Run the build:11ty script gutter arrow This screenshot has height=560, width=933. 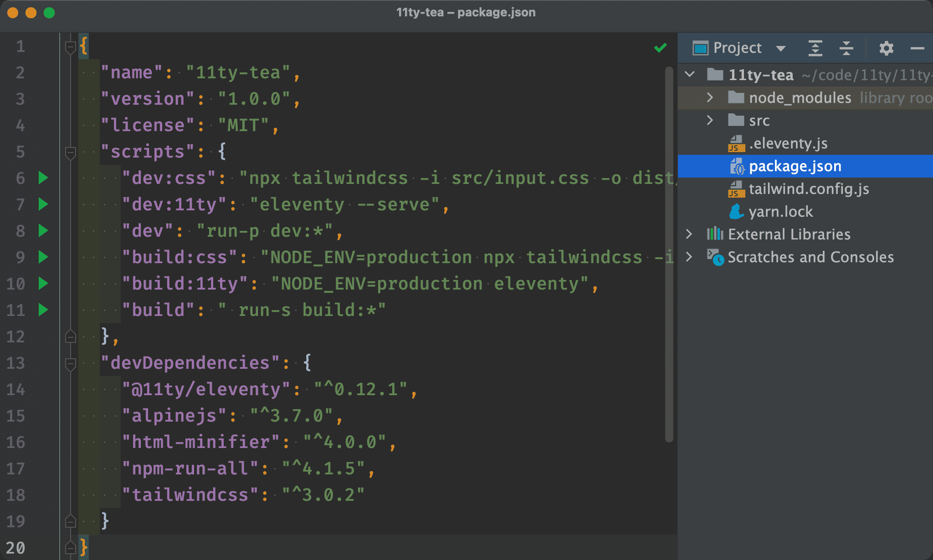coord(43,283)
